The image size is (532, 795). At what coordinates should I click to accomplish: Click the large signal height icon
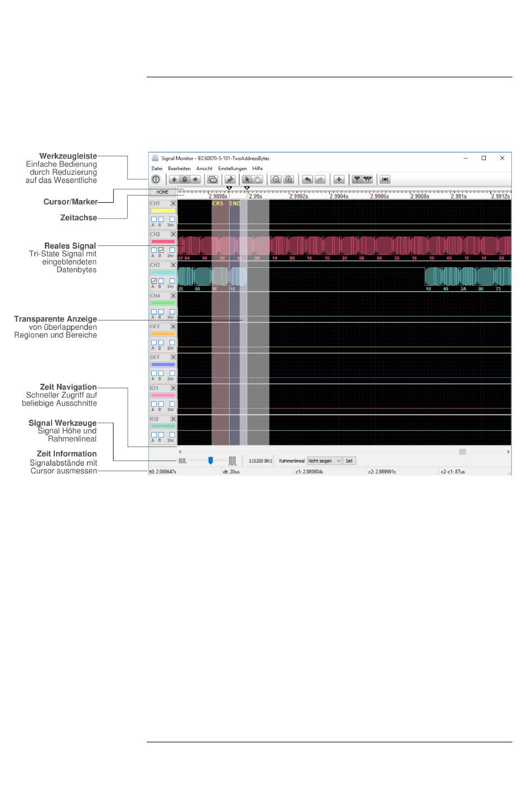click(232, 461)
